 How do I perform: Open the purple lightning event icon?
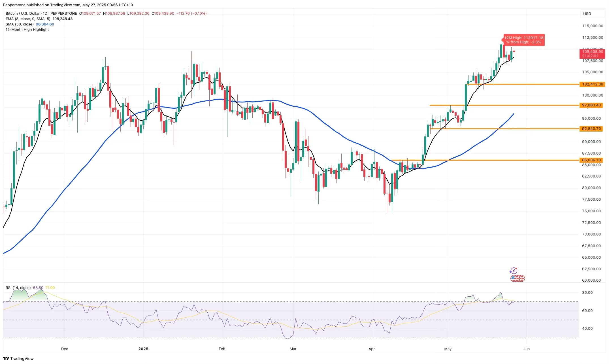513,271
